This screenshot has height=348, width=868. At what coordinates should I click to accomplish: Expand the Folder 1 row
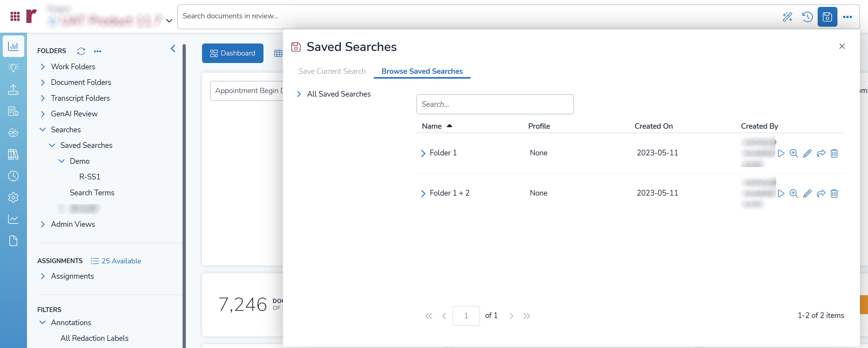click(423, 153)
